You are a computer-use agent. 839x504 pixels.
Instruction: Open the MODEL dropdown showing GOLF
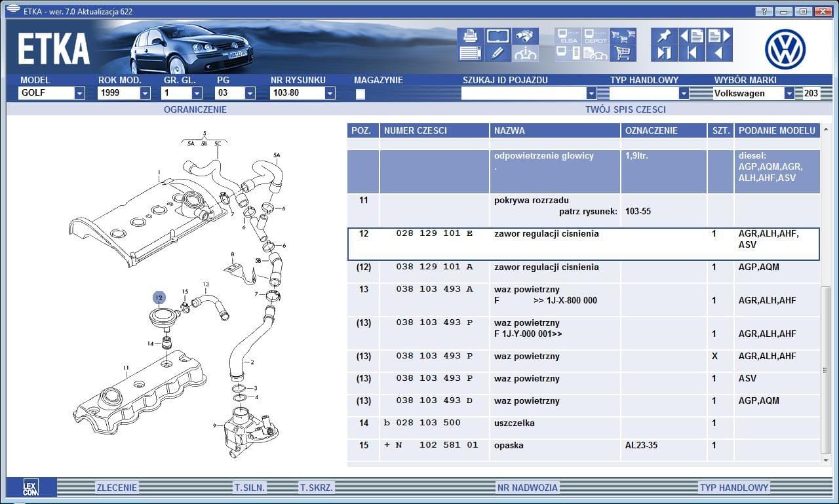[52, 93]
